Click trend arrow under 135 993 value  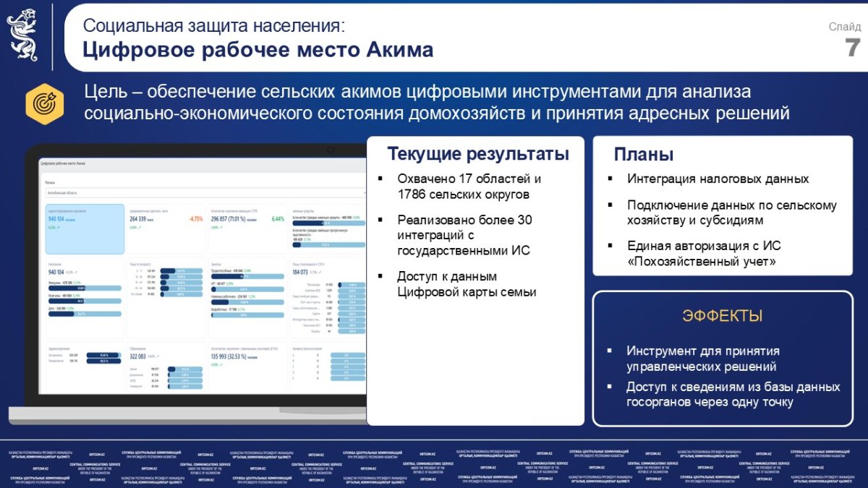(222, 364)
